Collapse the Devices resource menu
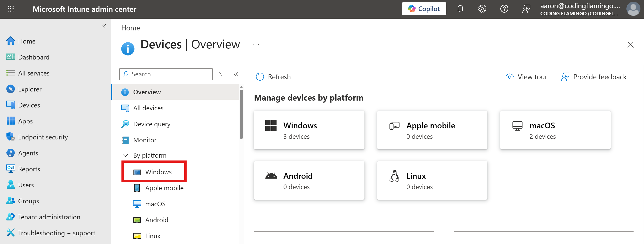This screenshot has width=644, height=244. (236, 74)
